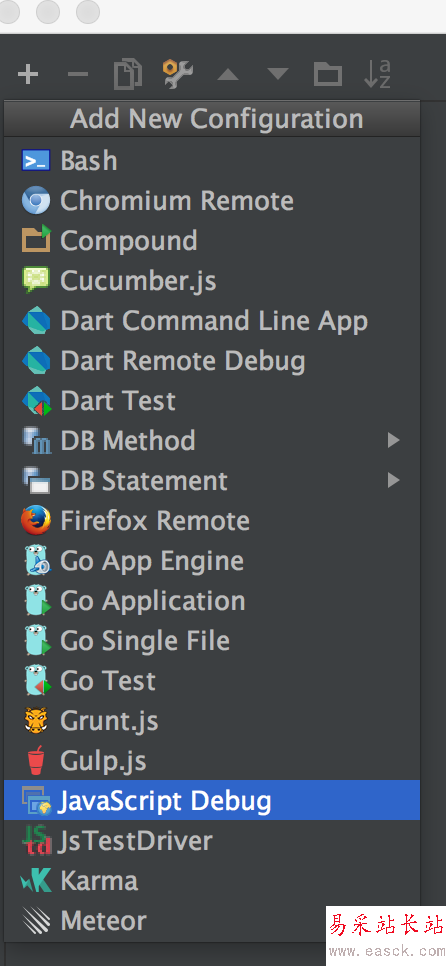Click the Grunt.js boar icon
446x966 pixels.
click(x=36, y=720)
